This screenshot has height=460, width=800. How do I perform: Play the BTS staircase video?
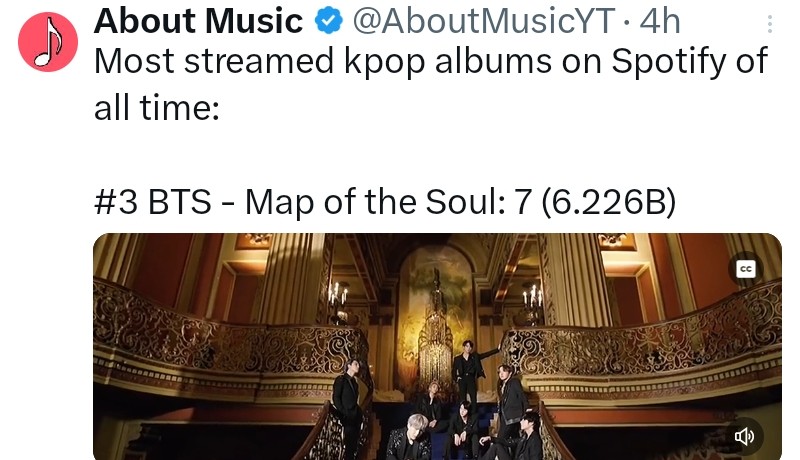(x=437, y=347)
